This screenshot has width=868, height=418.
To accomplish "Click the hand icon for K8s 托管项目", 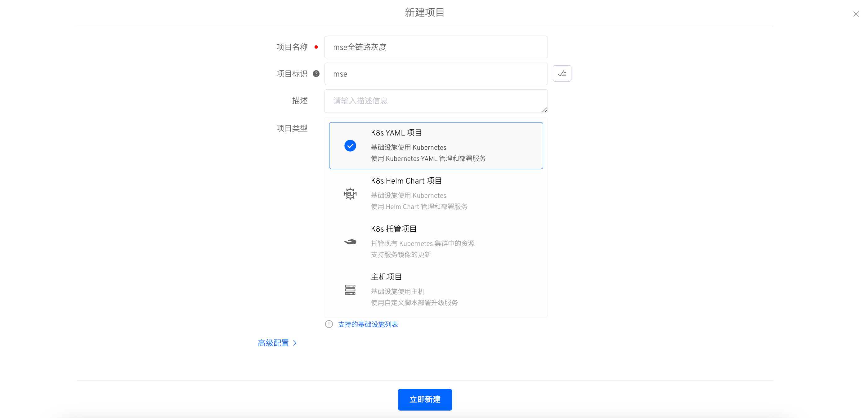I will [350, 242].
